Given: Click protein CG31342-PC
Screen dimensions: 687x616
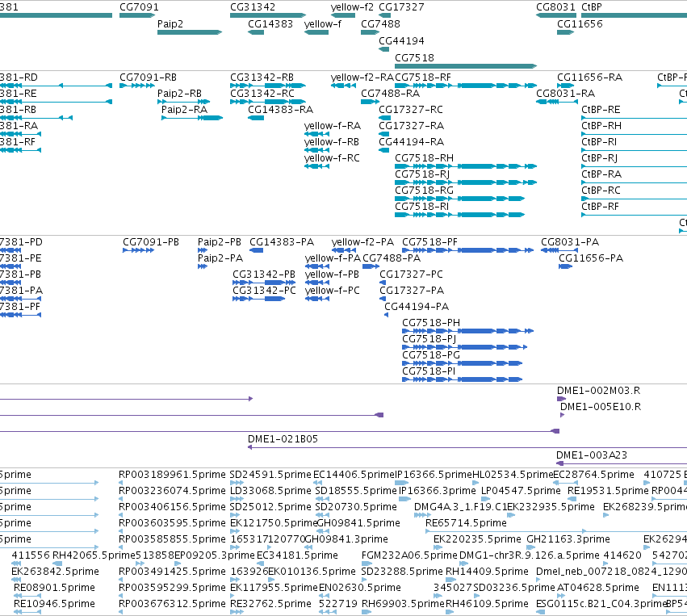Looking at the screenshot, I should pos(258,299).
